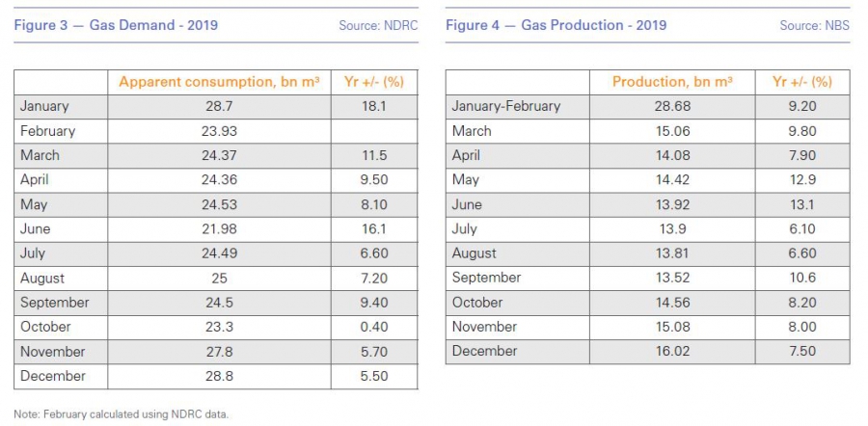Viewport: 868px width, 426px height.
Task: Click the note about February NDRC data
Action: (122, 414)
